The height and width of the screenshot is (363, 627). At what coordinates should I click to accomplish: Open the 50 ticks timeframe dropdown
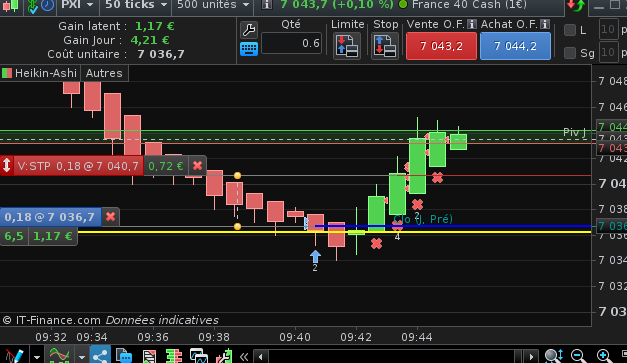point(136,5)
